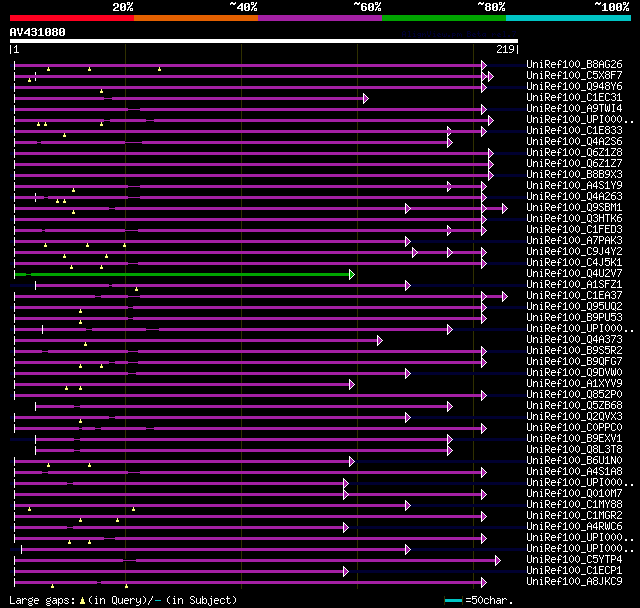
Task: Click the Large gaps legend text
Action: pos(123,600)
